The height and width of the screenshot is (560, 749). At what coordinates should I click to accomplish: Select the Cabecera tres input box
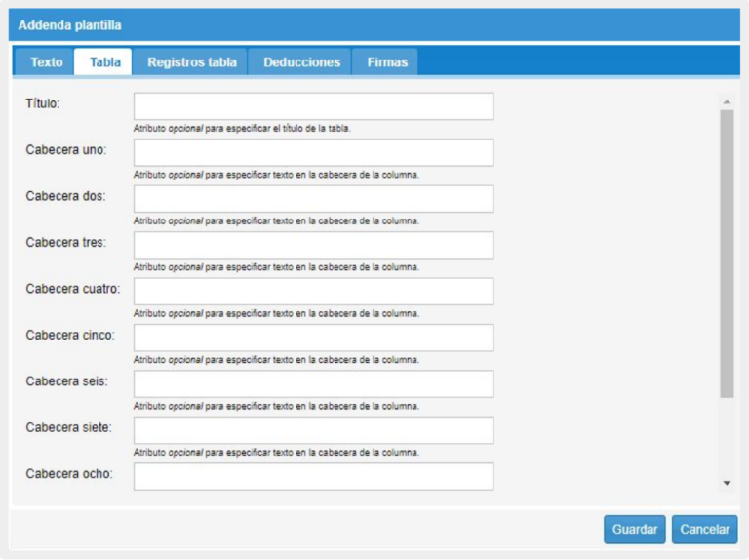point(313,245)
